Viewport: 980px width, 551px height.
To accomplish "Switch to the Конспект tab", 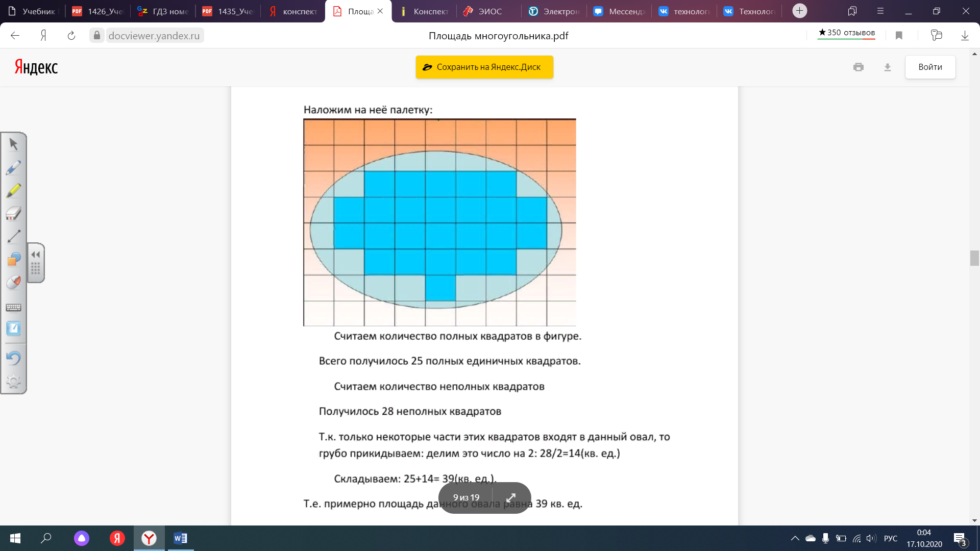I will pos(424,11).
